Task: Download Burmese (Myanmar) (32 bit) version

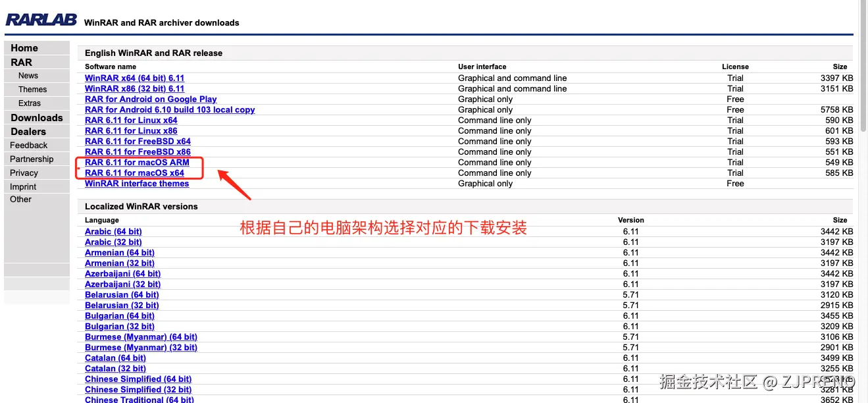Action: coord(141,348)
